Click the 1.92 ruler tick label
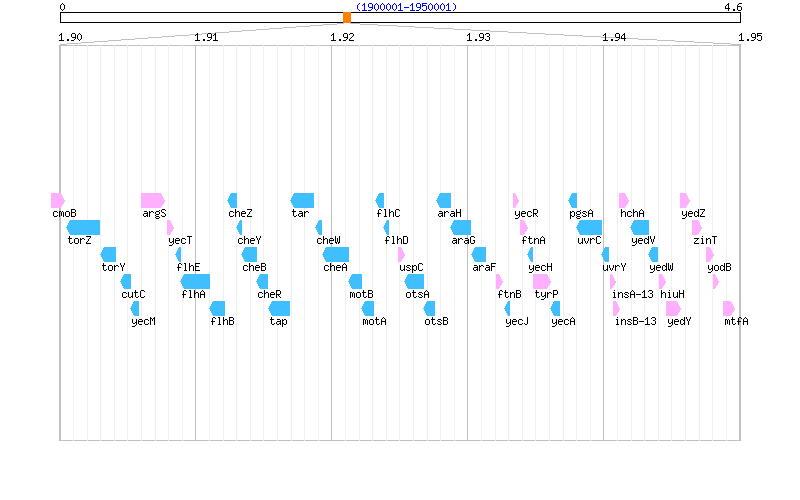 (x=342, y=37)
